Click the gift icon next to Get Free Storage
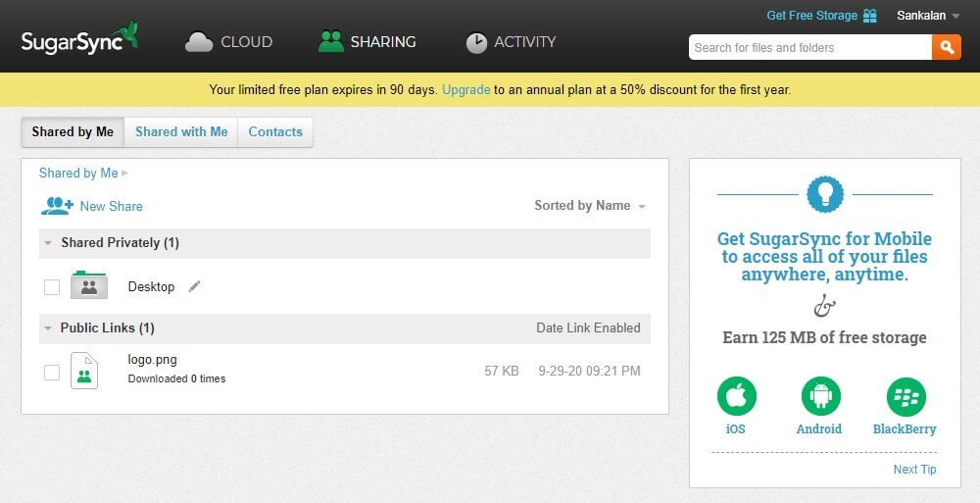Screen dimensions: 980x503 (x=869, y=16)
